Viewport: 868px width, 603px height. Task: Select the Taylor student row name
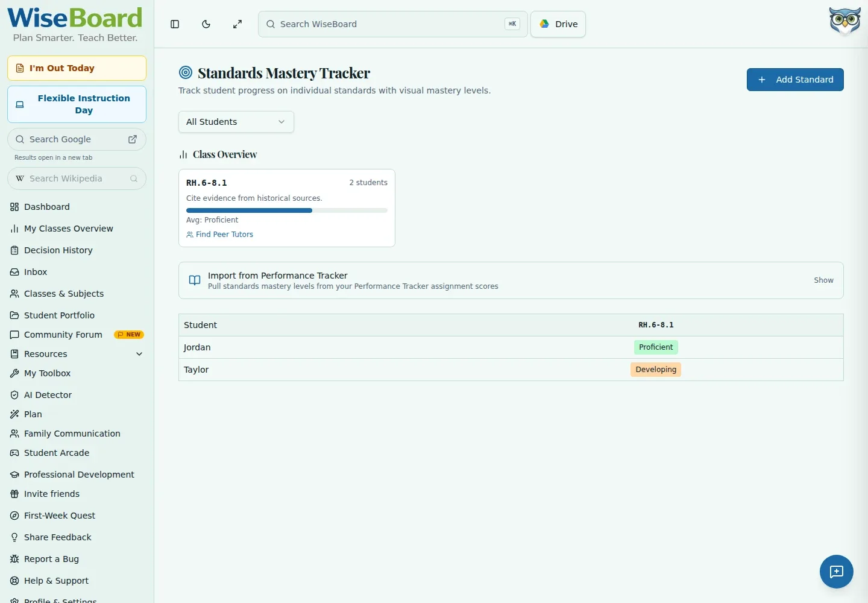(196, 370)
